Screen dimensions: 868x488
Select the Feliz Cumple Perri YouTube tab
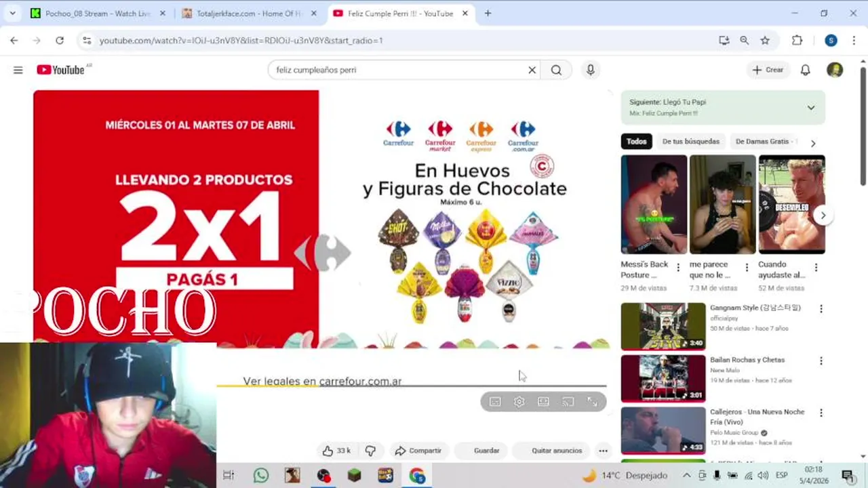tap(400, 14)
